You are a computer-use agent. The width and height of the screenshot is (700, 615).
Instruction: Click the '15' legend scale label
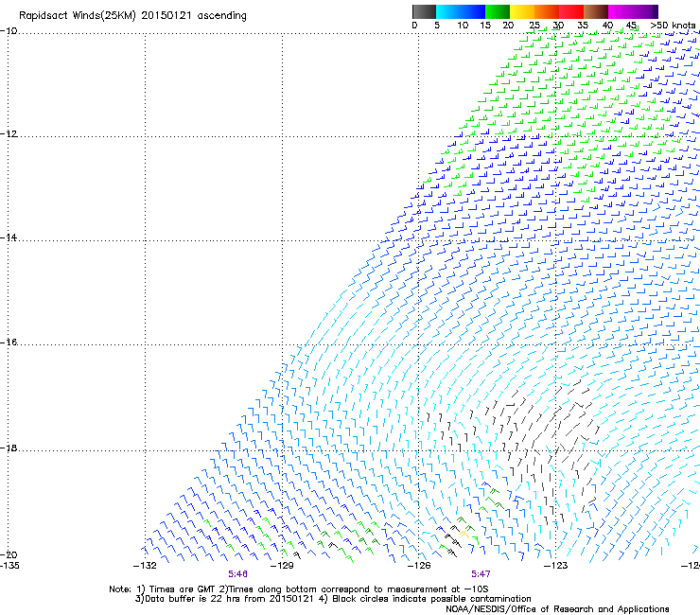tap(485, 25)
